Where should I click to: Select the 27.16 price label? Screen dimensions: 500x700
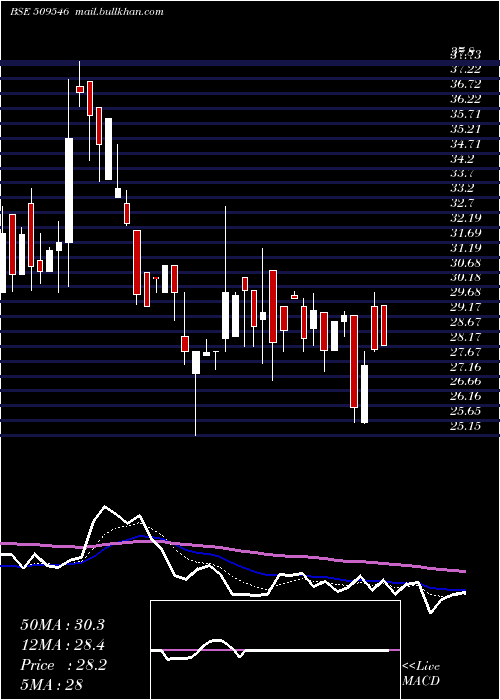tap(466, 367)
